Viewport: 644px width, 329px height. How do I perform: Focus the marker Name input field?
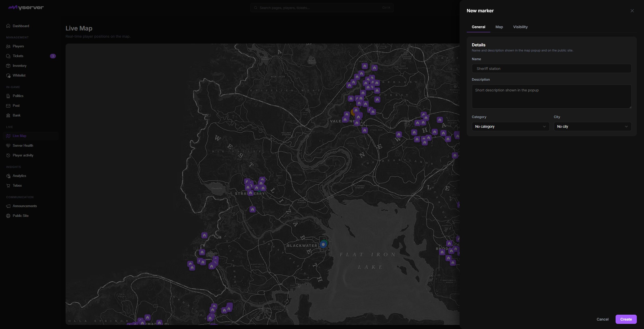point(552,68)
